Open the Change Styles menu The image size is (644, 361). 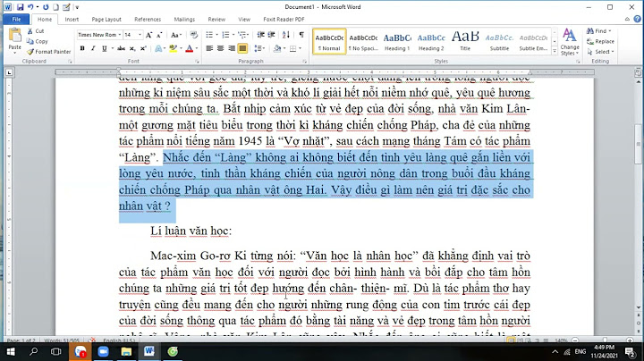570,42
